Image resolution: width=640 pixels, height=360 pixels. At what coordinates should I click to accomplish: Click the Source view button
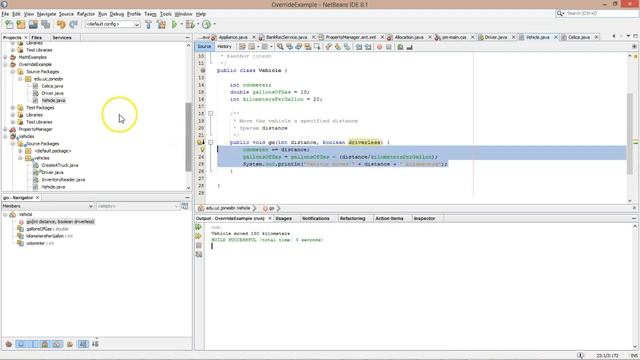pos(204,47)
